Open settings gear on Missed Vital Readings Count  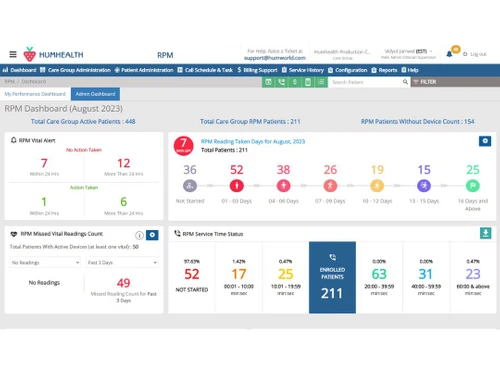pos(152,235)
